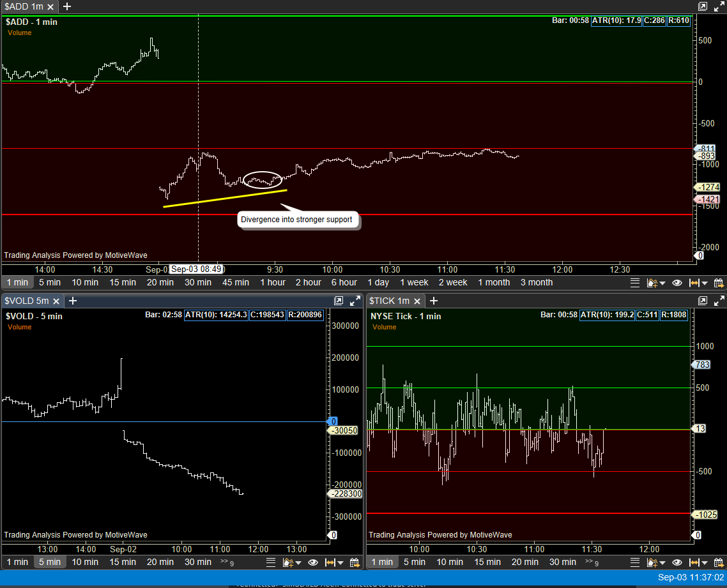Add new tab next to $TICK 1m
Viewport: 727px width, 588px height.
(434, 301)
